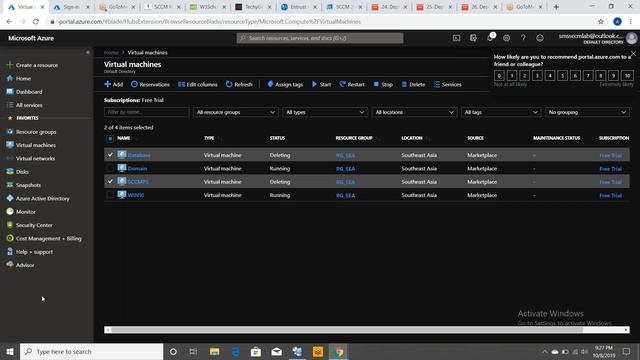Image resolution: width=640 pixels, height=360 pixels.
Task: Check the WIN10 row checkbox
Action: (110, 195)
